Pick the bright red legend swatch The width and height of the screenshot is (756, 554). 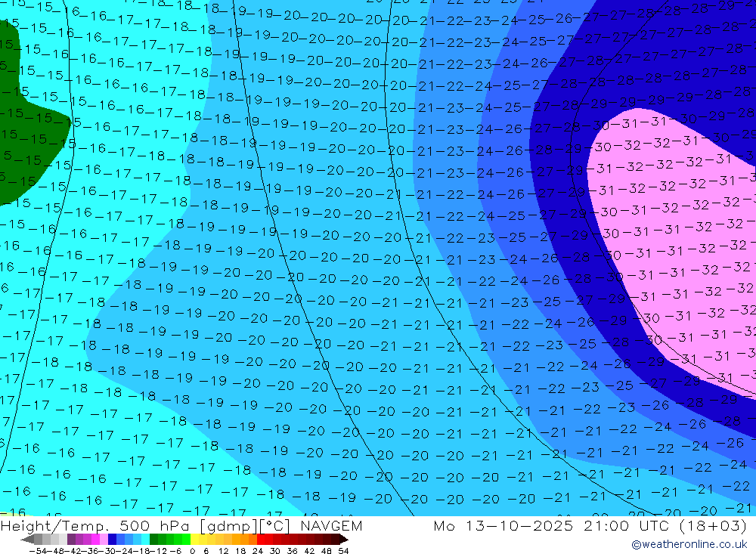[261, 539]
